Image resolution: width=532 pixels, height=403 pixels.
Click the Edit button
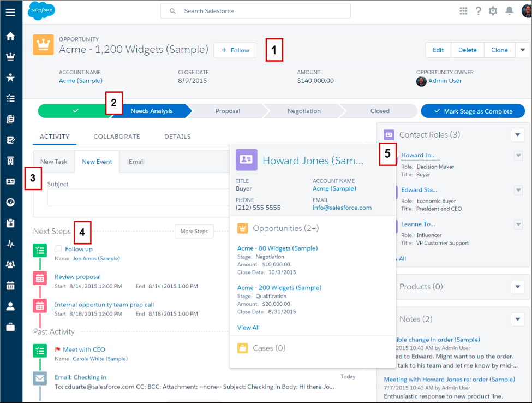click(438, 50)
